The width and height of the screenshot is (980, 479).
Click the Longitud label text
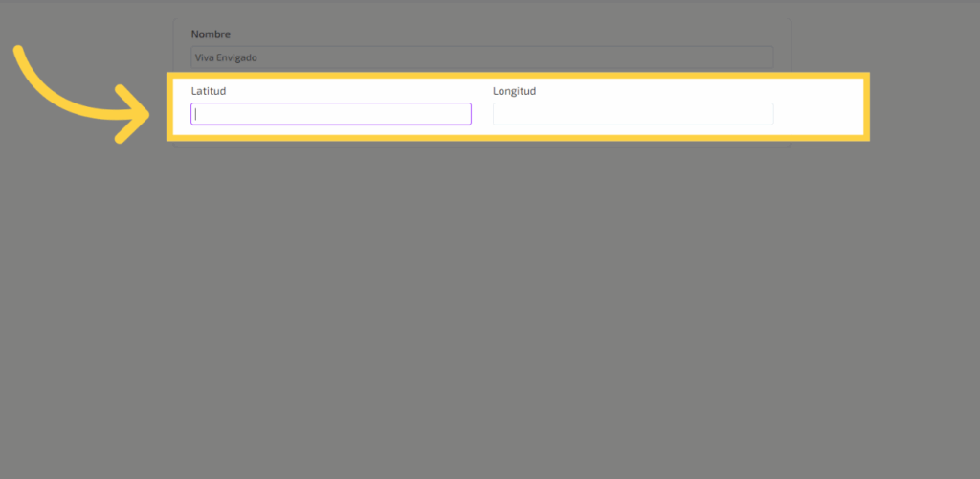click(514, 91)
